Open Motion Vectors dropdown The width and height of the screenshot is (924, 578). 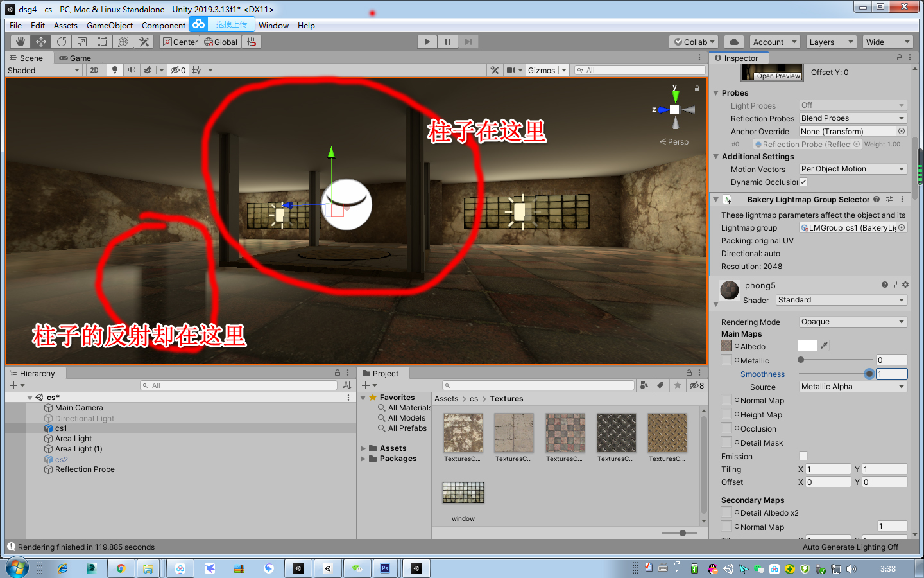tap(853, 169)
